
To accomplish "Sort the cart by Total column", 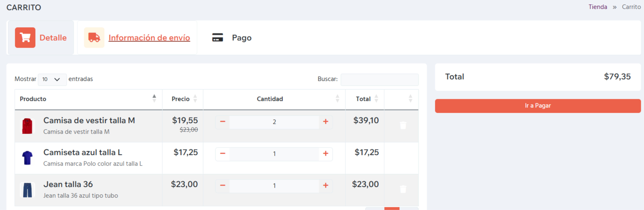I will point(376,99).
